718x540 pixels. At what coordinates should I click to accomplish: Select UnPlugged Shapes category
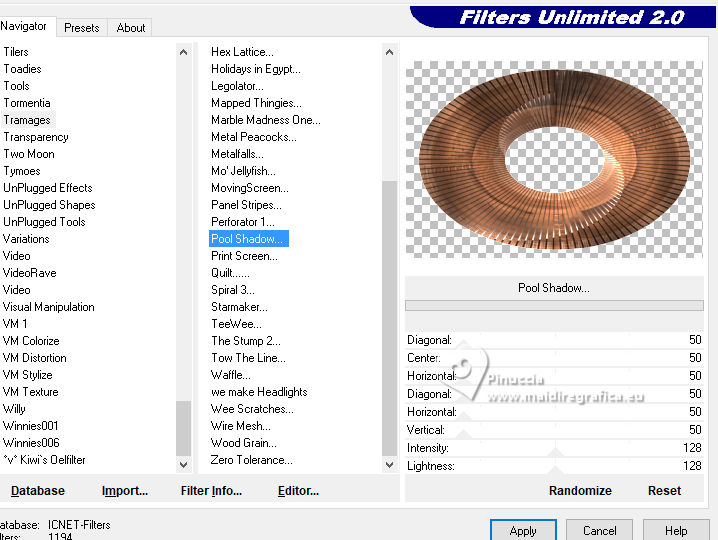pyautogui.click(x=49, y=205)
